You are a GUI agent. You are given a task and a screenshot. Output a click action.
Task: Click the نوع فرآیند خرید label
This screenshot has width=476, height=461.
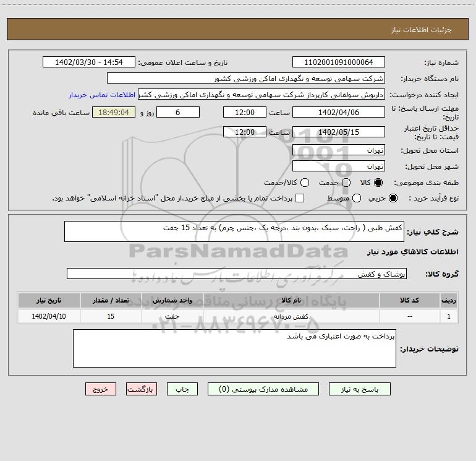point(433,198)
